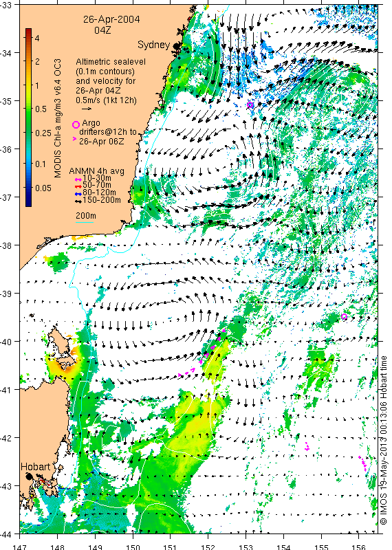The image size is (392, 550).
Task: Click the 'Argo' legend label
Action: tap(91, 123)
